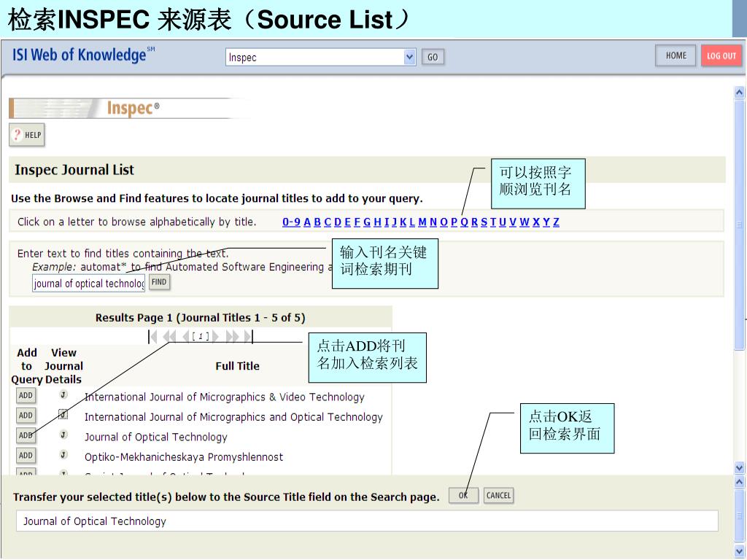Click the journal title search text field
Image resolution: width=747 pixels, height=560 pixels.
pos(88,284)
